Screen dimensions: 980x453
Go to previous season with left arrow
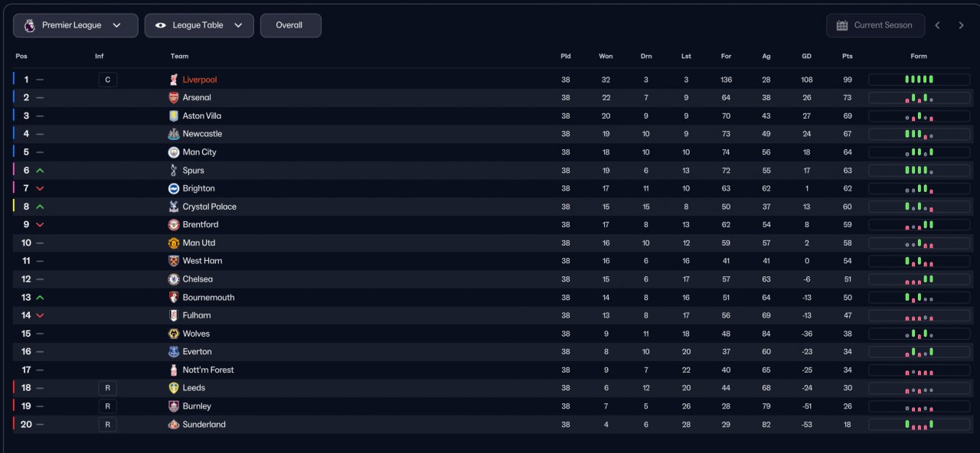(x=937, y=25)
